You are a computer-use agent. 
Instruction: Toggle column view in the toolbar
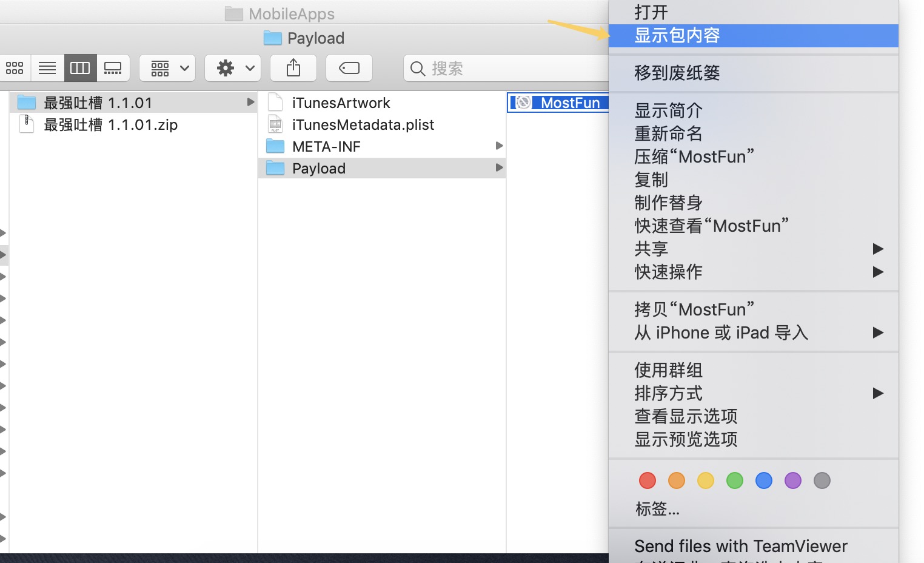[x=79, y=68]
